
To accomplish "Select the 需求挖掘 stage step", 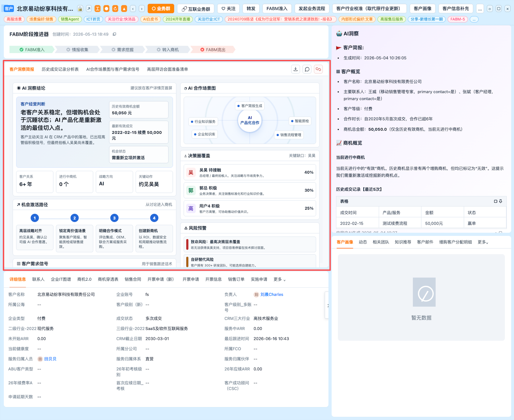I will click(x=122, y=50).
